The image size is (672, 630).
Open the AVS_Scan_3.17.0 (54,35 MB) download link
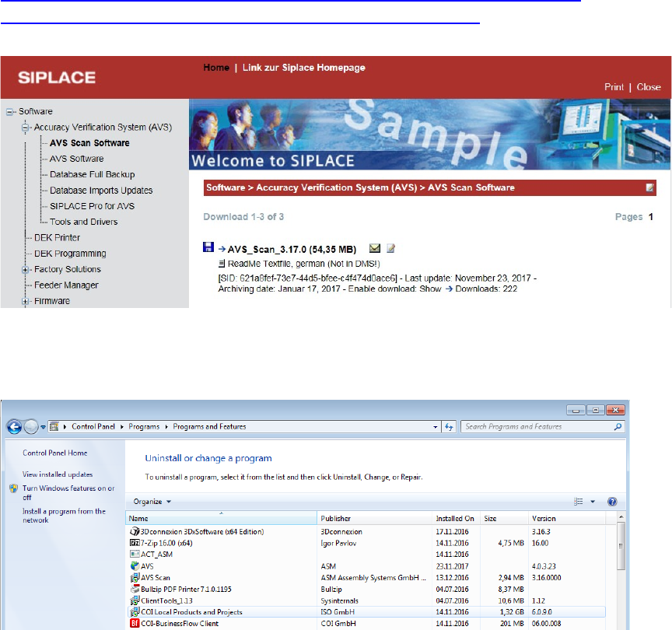pyautogui.click(x=292, y=250)
